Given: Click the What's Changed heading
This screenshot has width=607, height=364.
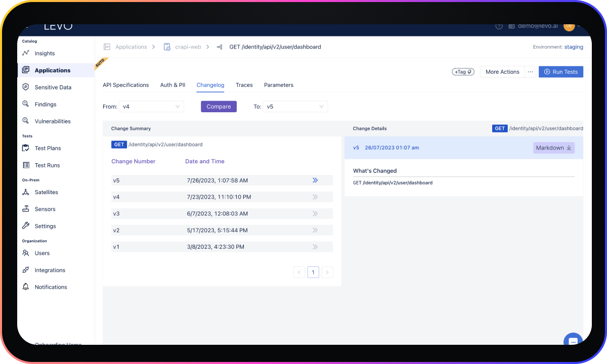Looking at the screenshot, I should pos(375,171).
